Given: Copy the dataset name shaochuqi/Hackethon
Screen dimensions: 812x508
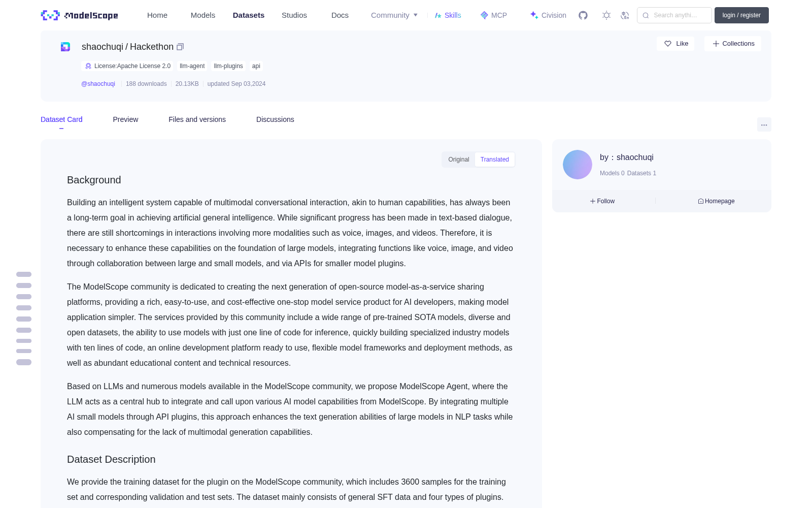Looking at the screenshot, I should (180, 47).
